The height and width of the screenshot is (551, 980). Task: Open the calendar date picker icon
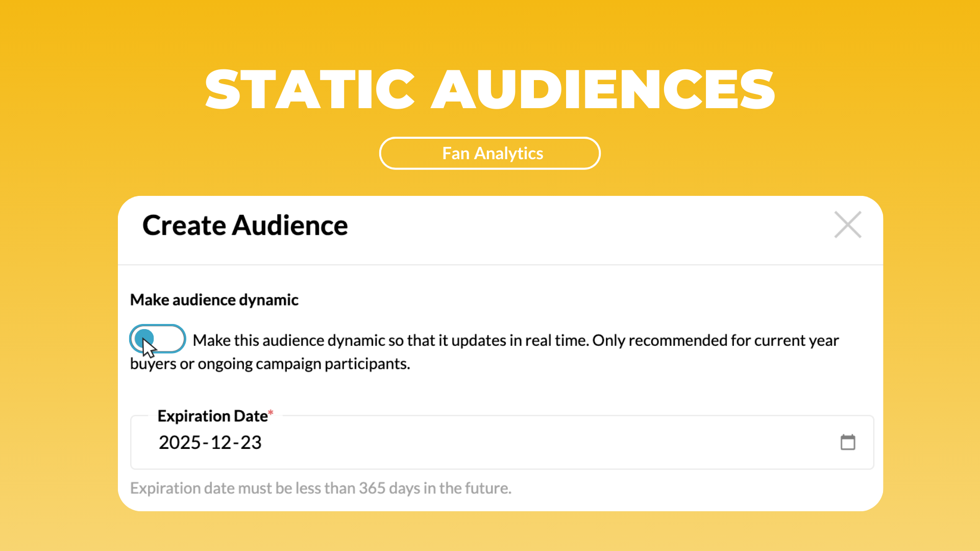coord(848,442)
